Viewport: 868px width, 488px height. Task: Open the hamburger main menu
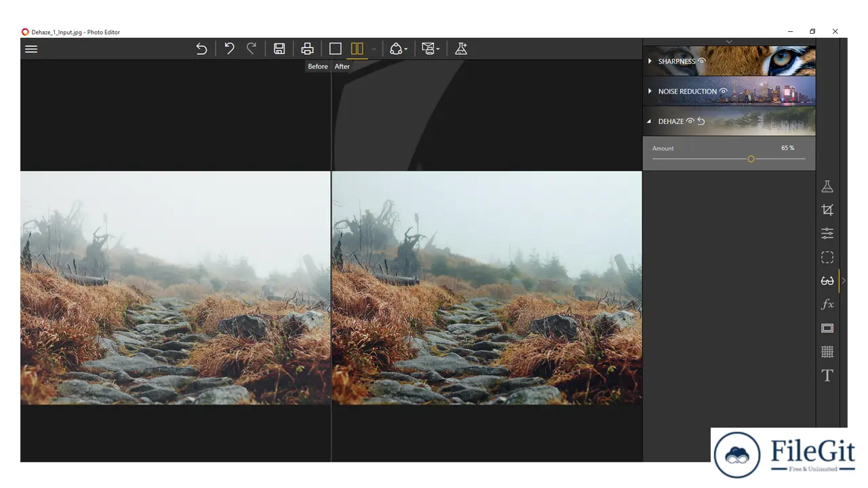click(31, 49)
